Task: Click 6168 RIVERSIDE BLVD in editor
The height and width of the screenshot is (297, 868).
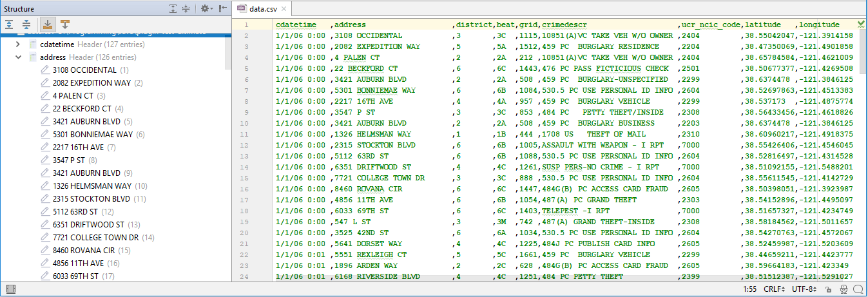Action: point(378,276)
